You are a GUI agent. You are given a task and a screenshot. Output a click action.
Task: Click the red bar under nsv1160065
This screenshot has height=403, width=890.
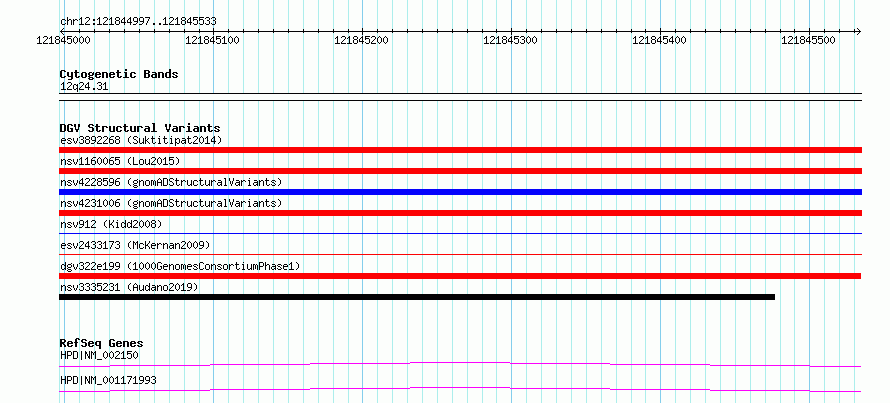point(460,171)
